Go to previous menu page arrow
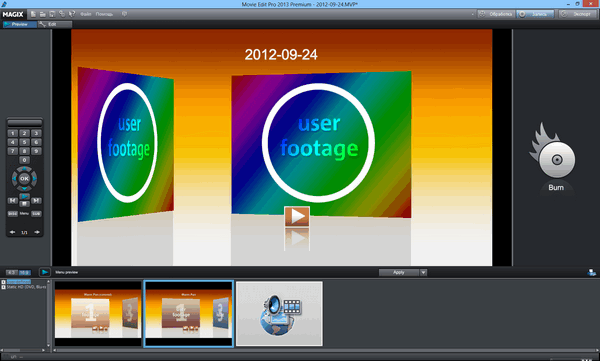 12,232
